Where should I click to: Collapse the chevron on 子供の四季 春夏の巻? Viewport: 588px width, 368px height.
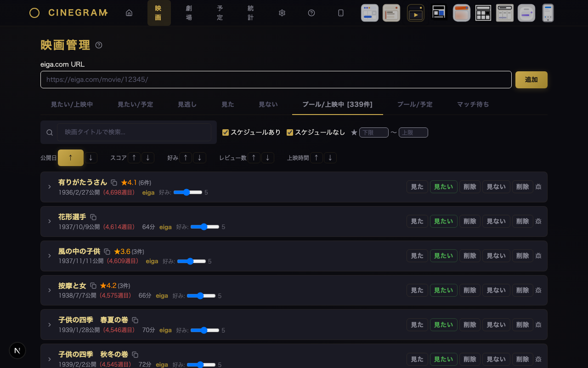coord(50,324)
